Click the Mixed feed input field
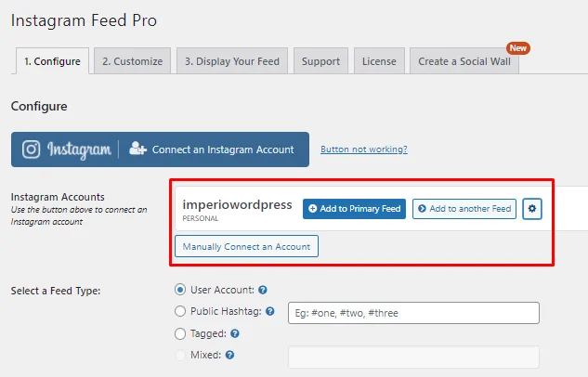 point(413,357)
